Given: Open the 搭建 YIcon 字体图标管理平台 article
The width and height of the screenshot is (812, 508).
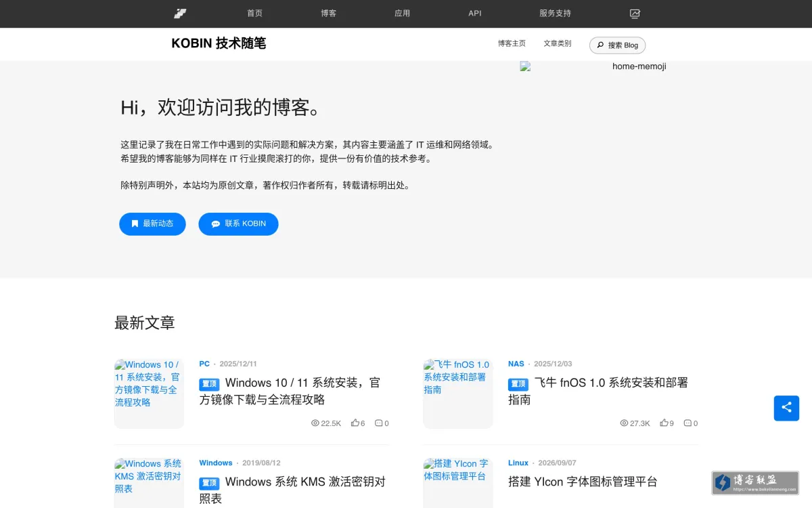Looking at the screenshot, I should pyautogui.click(x=583, y=482).
